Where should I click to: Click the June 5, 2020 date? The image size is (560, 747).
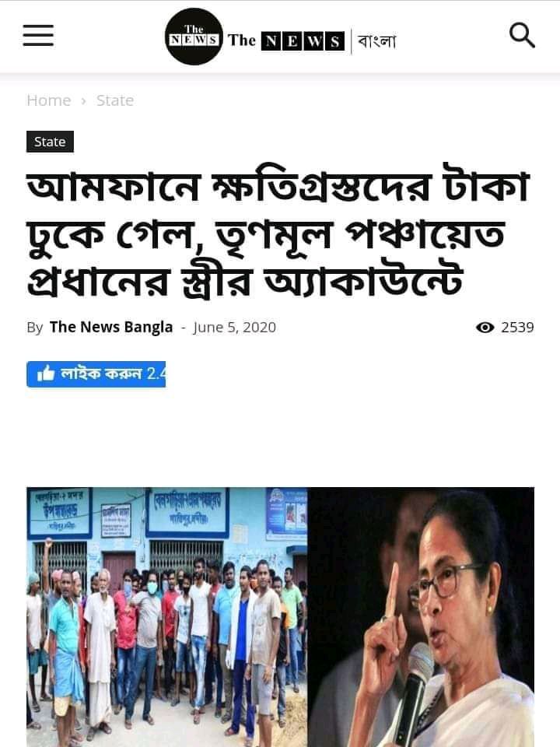tap(235, 328)
